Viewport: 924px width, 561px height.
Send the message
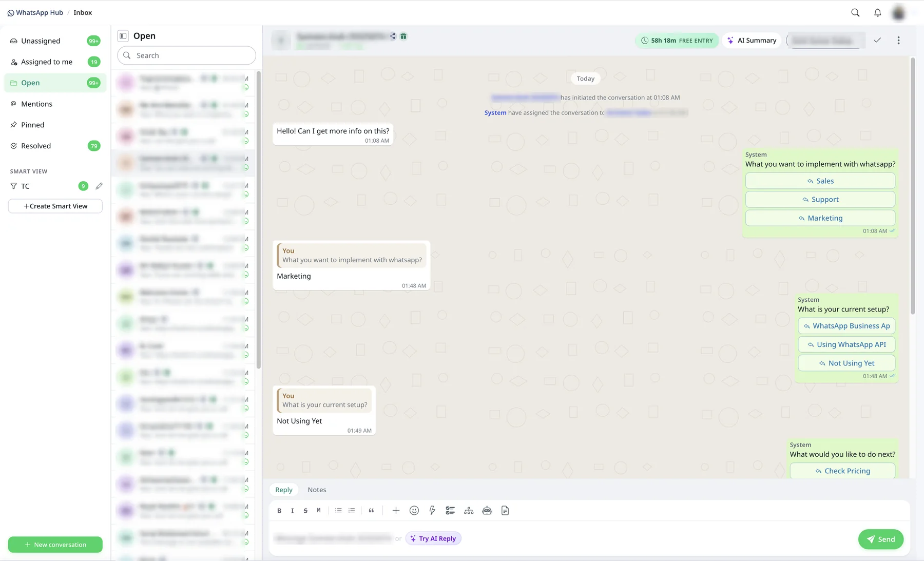[x=881, y=539]
